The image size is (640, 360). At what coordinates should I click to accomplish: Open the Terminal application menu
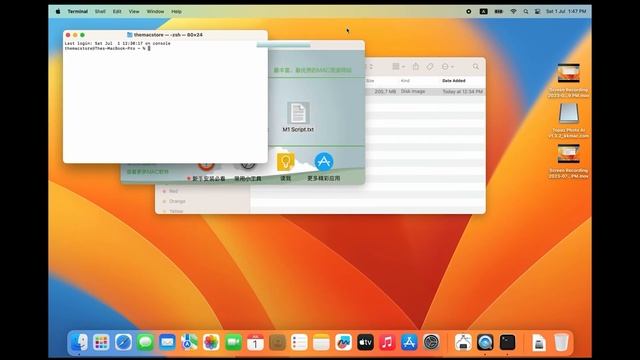(x=78, y=11)
